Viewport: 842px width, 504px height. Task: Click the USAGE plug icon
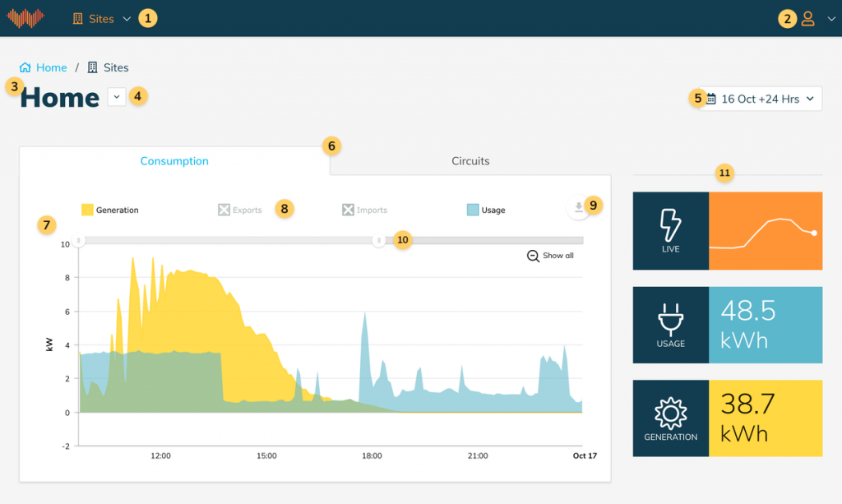670,319
